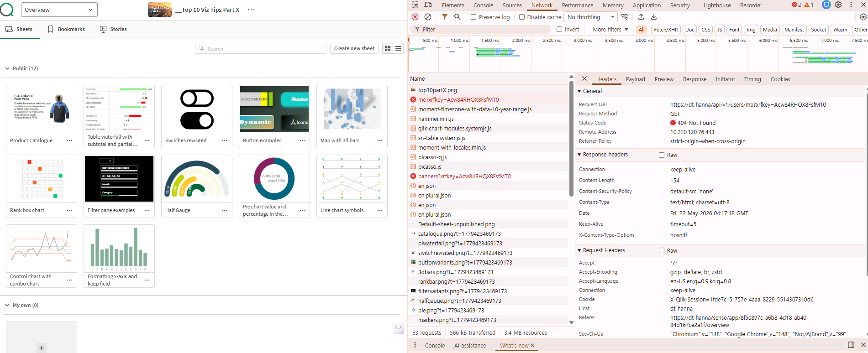The image size is (868, 353).
Task: Toggle Raw for Response headers
Action: tap(662, 155)
